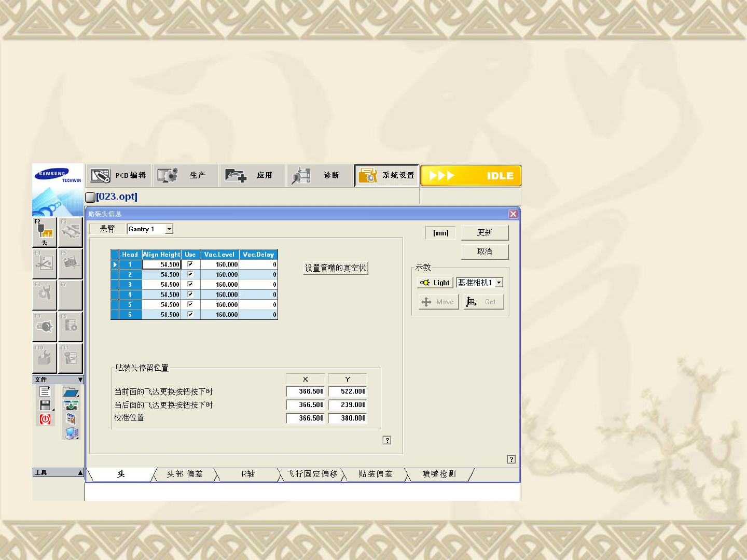
Task: Click the F6 wrench and gear icon
Action: (45, 295)
